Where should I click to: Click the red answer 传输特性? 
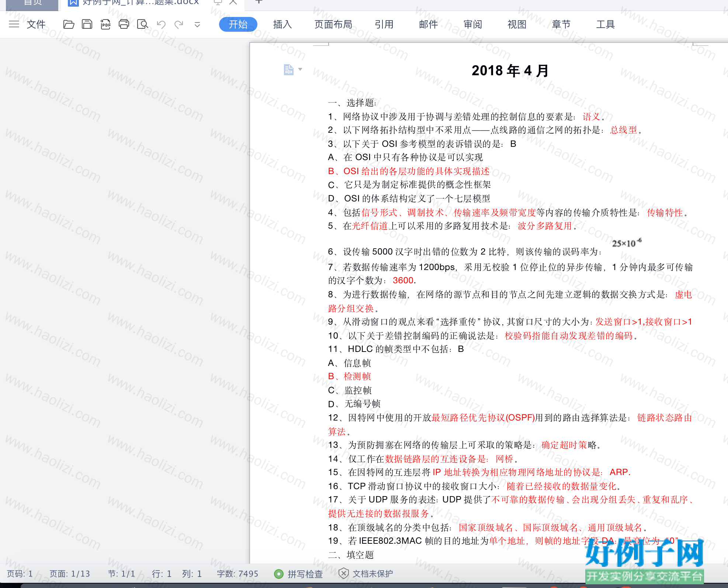(665, 212)
